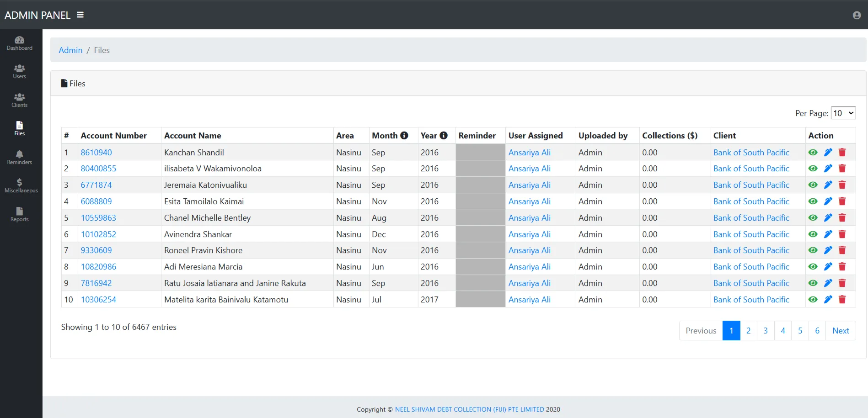Open Ansariya Ali in row 6088809
The height and width of the screenshot is (418, 868).
click(x=530, y=201)
